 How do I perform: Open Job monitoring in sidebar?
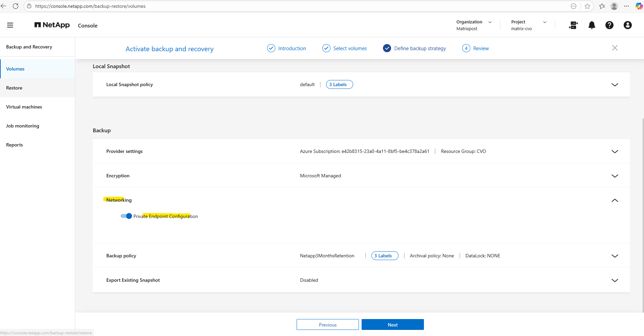[x=23, y=126]
